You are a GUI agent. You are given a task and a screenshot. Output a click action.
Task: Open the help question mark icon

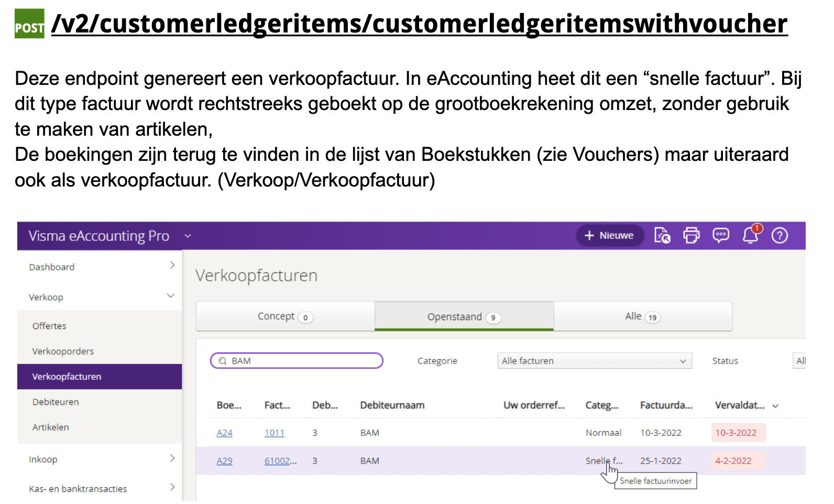[x=780, y=235]
